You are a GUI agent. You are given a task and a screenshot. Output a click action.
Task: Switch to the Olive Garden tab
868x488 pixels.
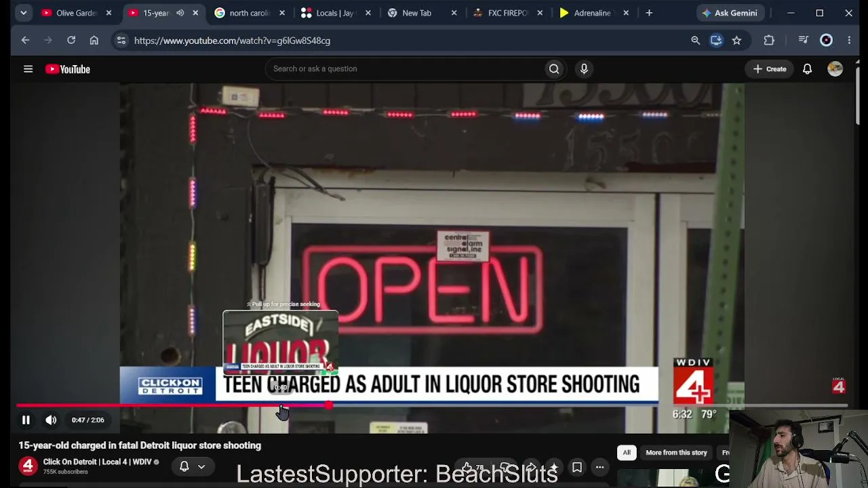(x=77, y=13)
